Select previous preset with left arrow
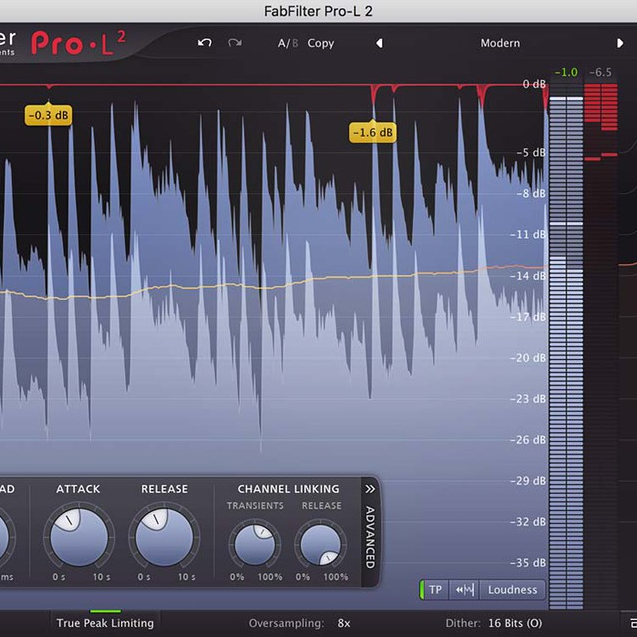The width and height of the screenshot is (637, 637). click(x=379, y=43)
